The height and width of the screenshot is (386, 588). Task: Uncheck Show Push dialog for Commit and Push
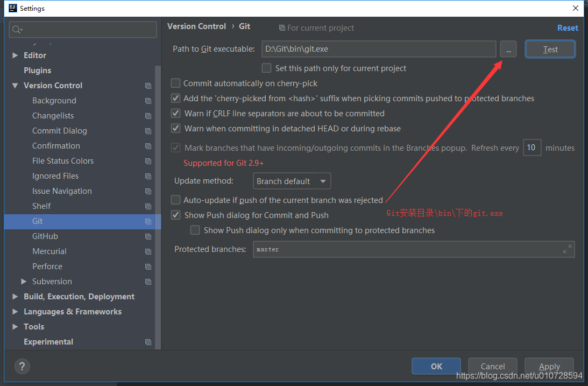click(175, 215)
